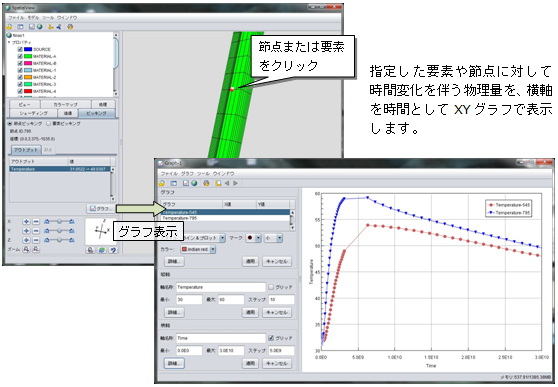Viewport: 558px width, 387px height.
Task: Click the next arrow in Graph-1 toolbar
Action: click(x=235, y=183)
